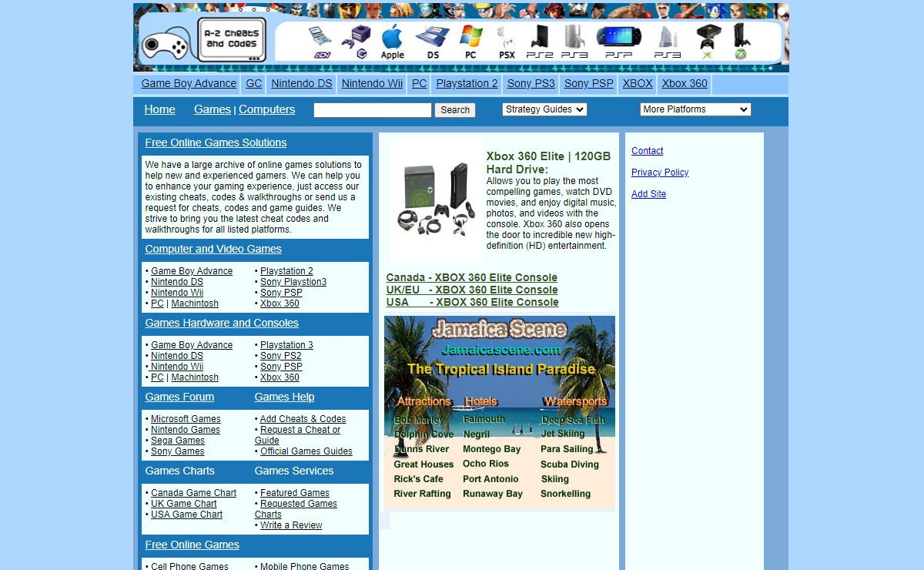Click the Games Forum heading link
The height and width of the screenshot is (570, 924).
click(179, 397)
